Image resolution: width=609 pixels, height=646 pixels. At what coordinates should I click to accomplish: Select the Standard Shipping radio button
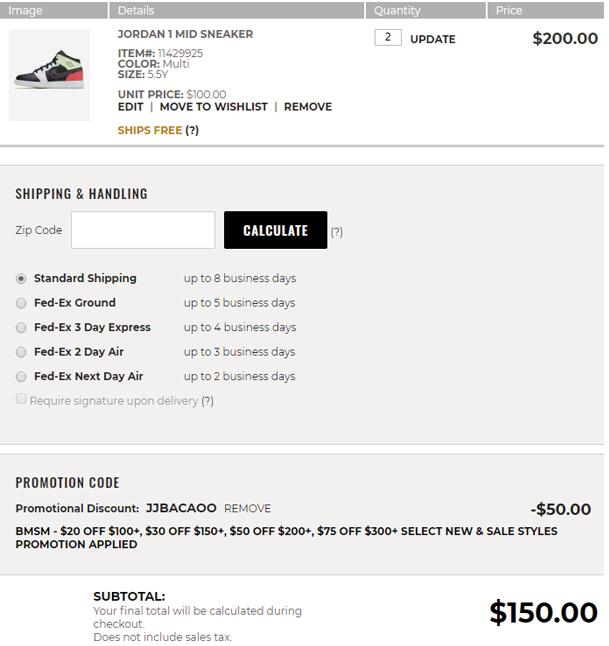tap(21, 279)
